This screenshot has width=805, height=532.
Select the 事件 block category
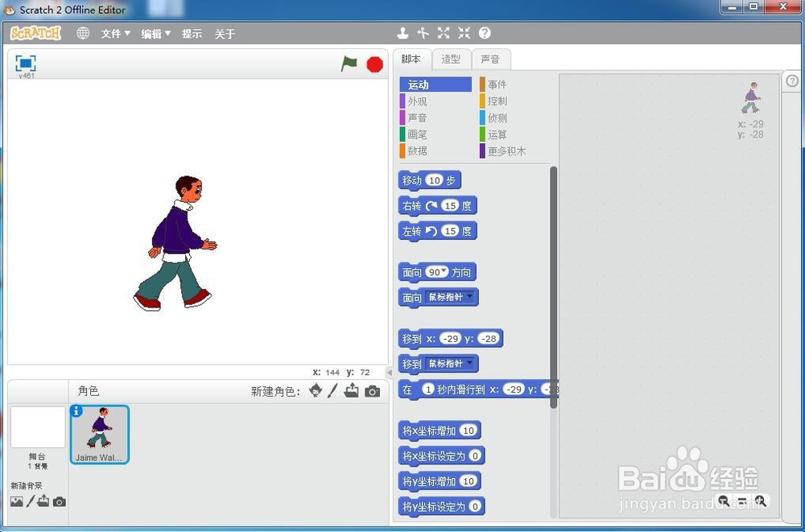point(497,84)
